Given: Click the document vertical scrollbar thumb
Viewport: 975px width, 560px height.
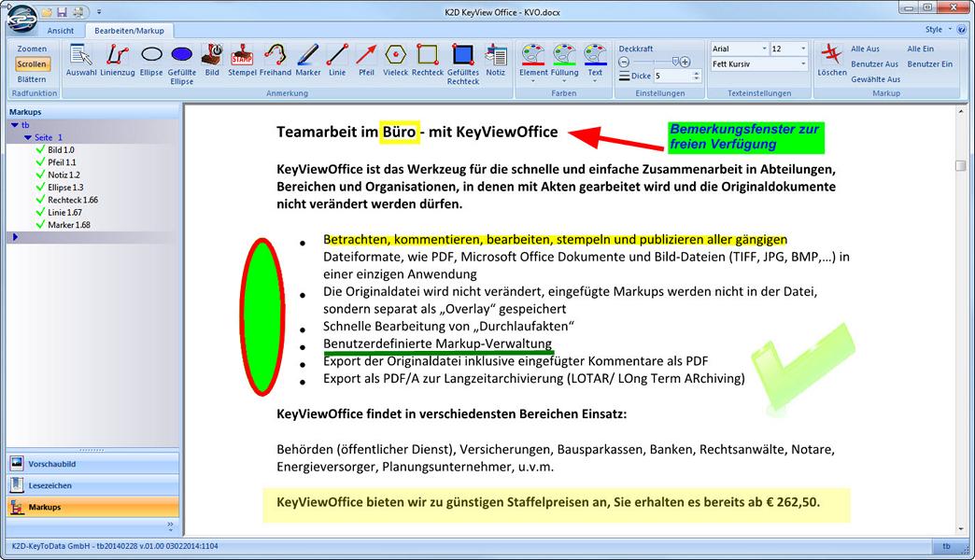Looking at the screenshot, I should coord(960,166).
